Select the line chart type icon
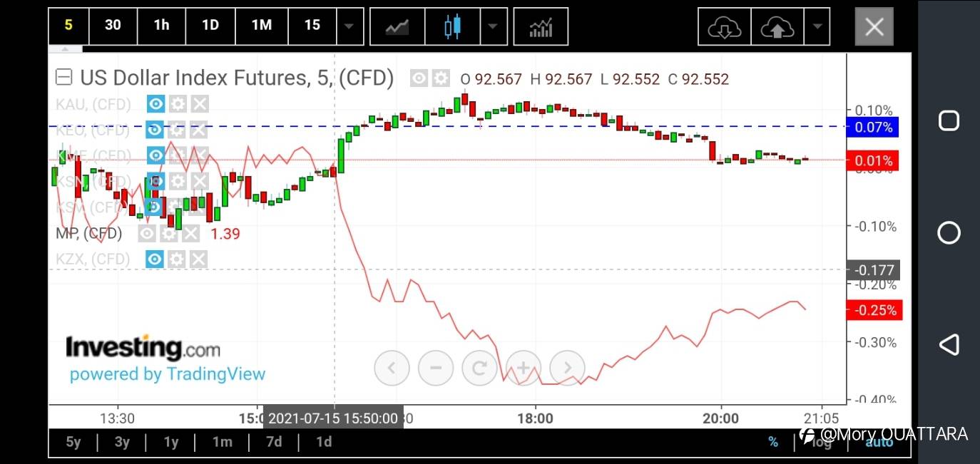This screenshot has width=980, height=464. click(x=397, y=26)
